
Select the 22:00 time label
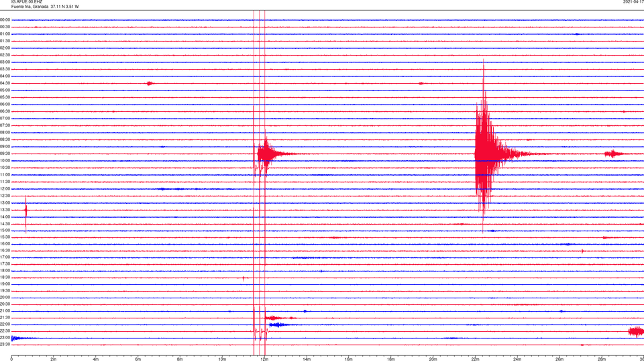tap(5, 324)
